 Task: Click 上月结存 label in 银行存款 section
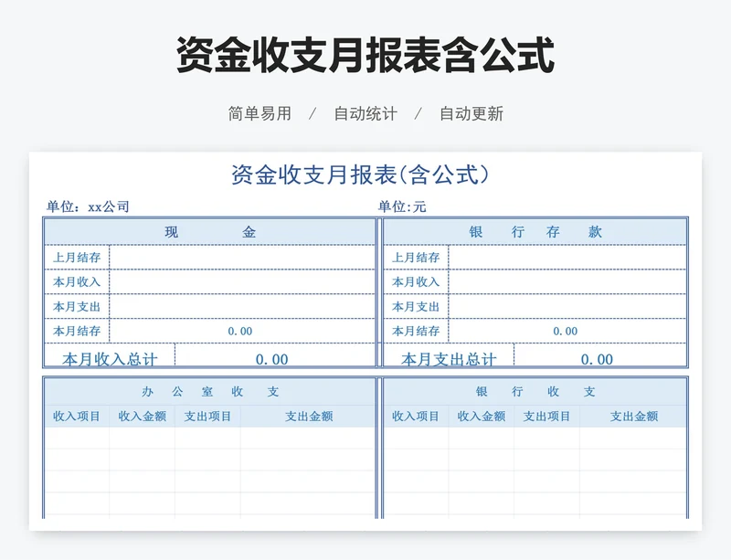coord(416,258)
